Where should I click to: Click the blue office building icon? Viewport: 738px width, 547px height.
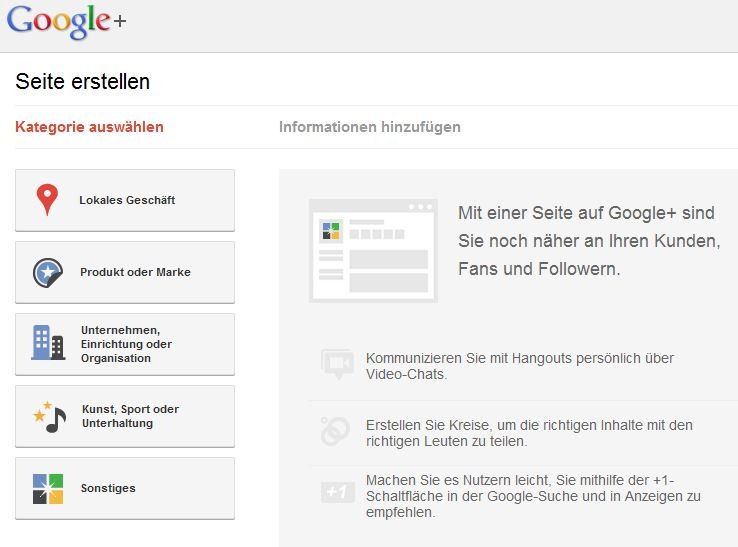pyautogui.click(x=47, y=343)
